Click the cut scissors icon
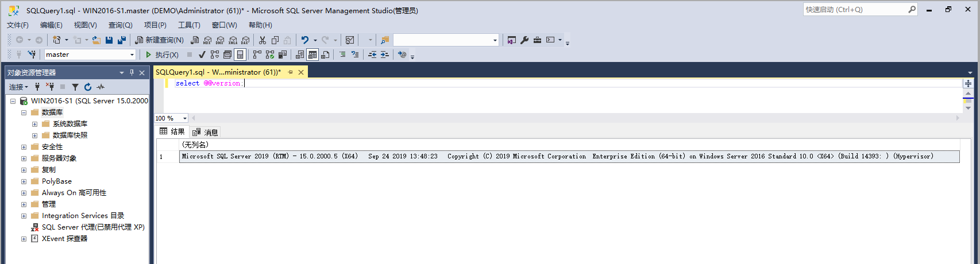The height and width of the screenshot is (264, 980). (263, 40)
